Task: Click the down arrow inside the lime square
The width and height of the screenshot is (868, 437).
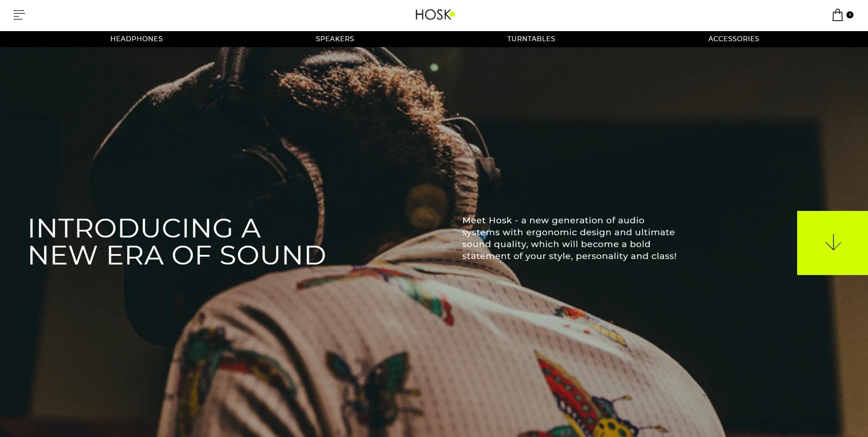Action: coord(833,242)
